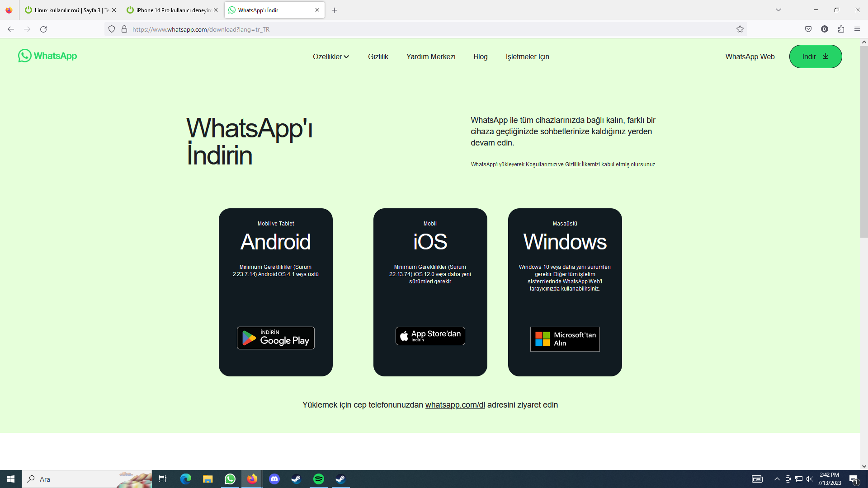868x488 pixels.
Task: Click the Google Play download badge
Action: click(x=276, y=338)
